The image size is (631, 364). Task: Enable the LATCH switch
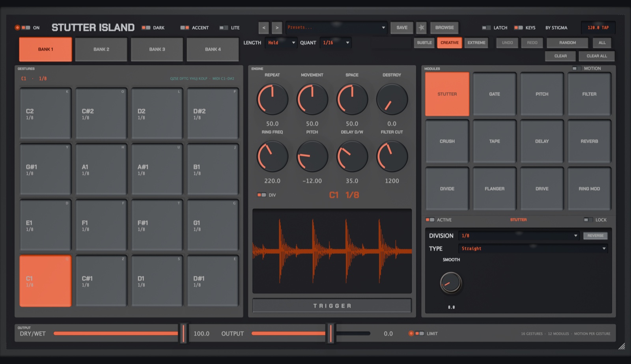(487, 28)
